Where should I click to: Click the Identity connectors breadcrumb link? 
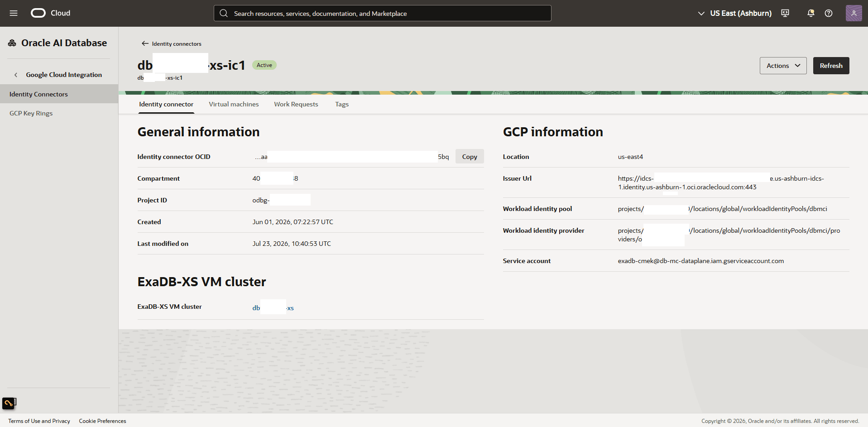[x=177, y=44]
